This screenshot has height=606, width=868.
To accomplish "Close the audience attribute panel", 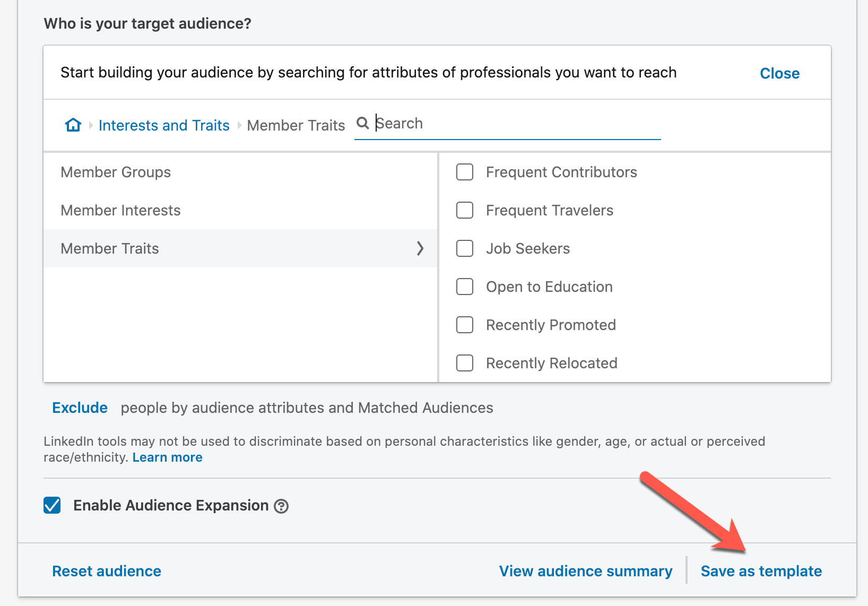I will click(x=779, y=73).
